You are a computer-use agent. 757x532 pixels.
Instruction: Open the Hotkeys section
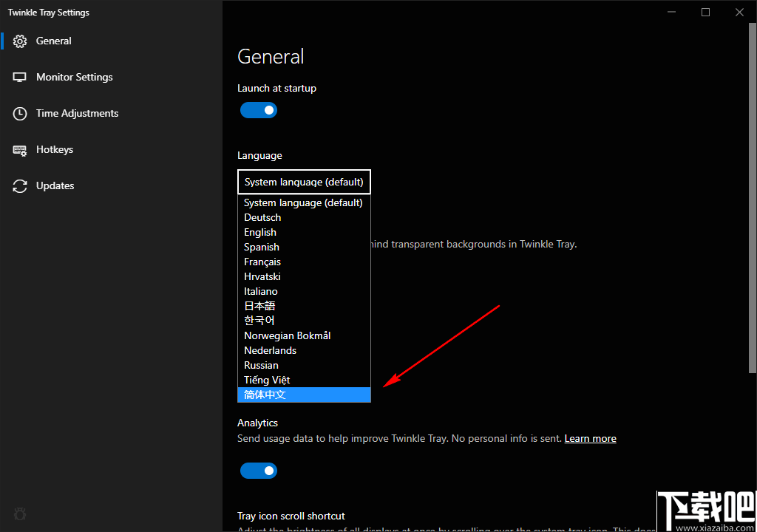111,150
